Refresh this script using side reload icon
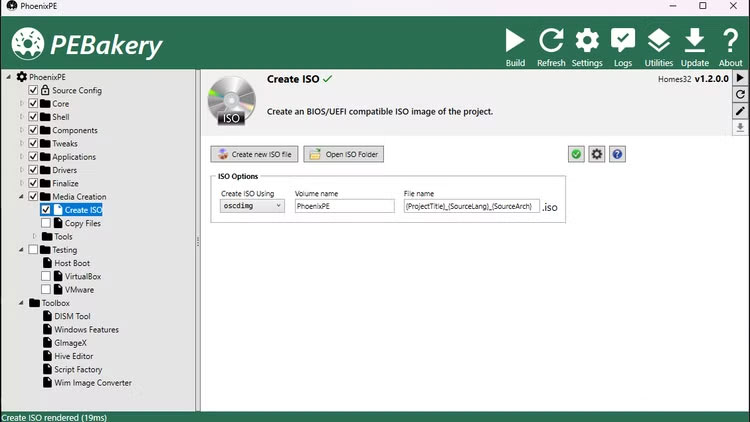Image resolution: width=750 pixels, height=422 pixels. click(x=740, y=94)
